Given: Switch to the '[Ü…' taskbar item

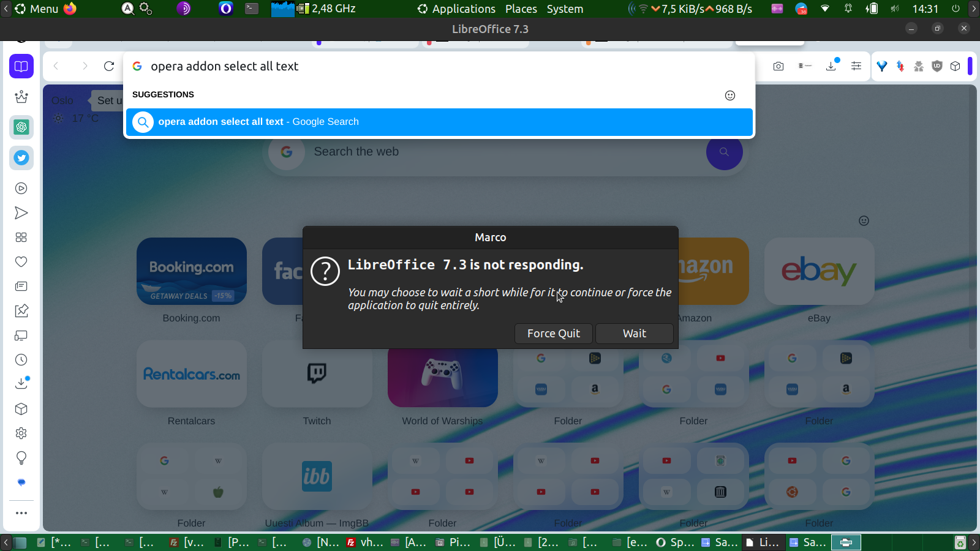Looking at the screenshot, I should (x=498, y=542).
